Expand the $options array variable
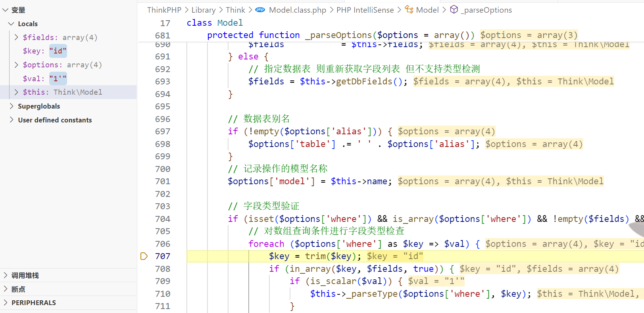The image size is (644, 313). tap(16, 65)
